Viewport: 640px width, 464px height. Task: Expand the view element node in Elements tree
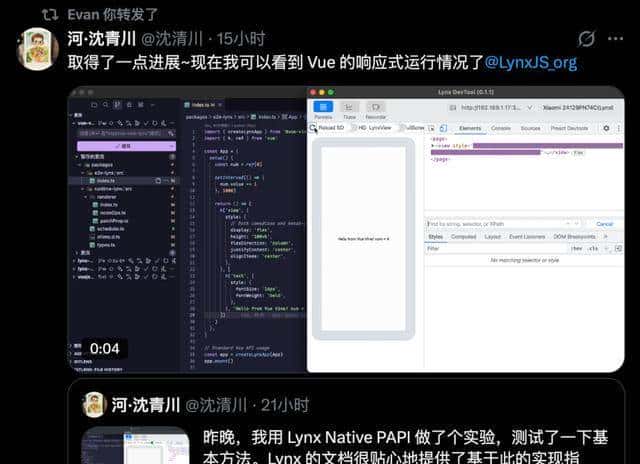click(433, 146)
